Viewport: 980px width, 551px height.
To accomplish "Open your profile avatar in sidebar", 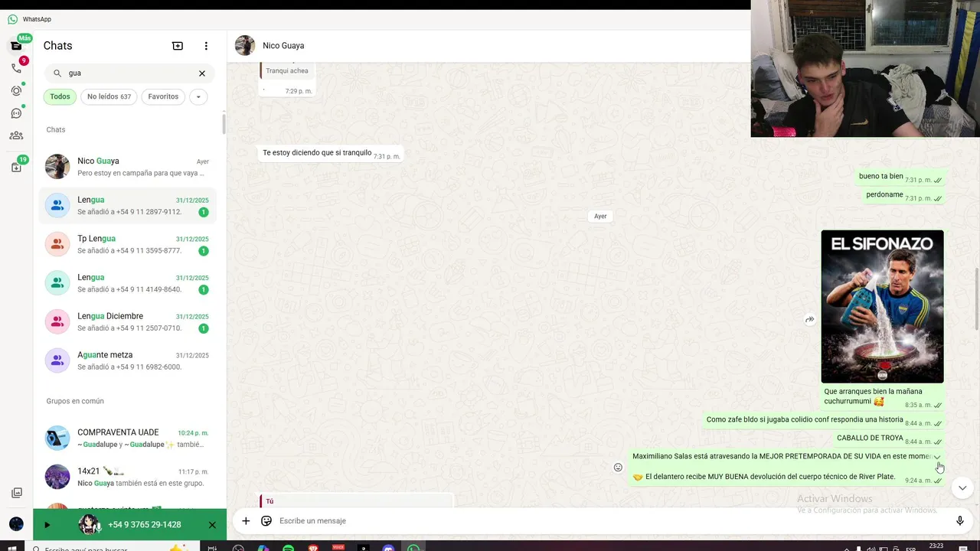I will (x=16, y=524).
